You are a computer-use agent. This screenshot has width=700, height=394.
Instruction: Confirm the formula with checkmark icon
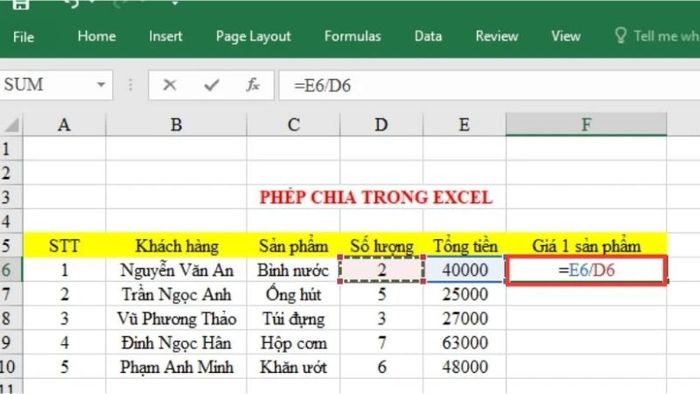pyautogui.click(x=212, y=85)
